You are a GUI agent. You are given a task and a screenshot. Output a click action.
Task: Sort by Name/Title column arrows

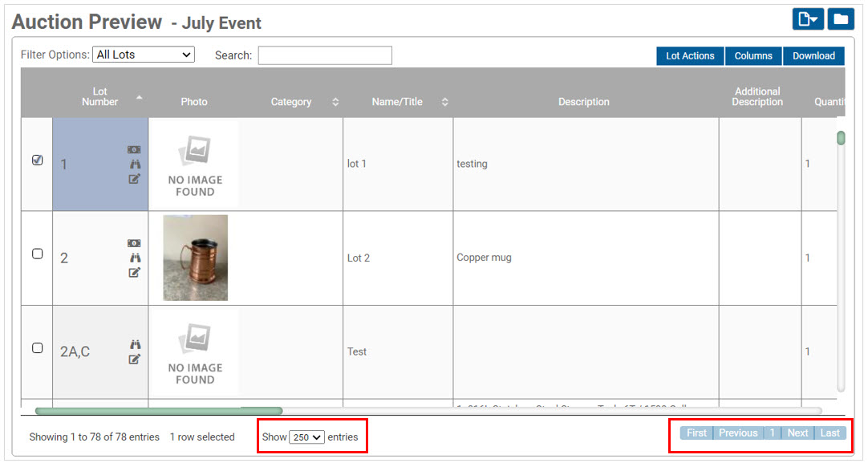tap(445, 102)
